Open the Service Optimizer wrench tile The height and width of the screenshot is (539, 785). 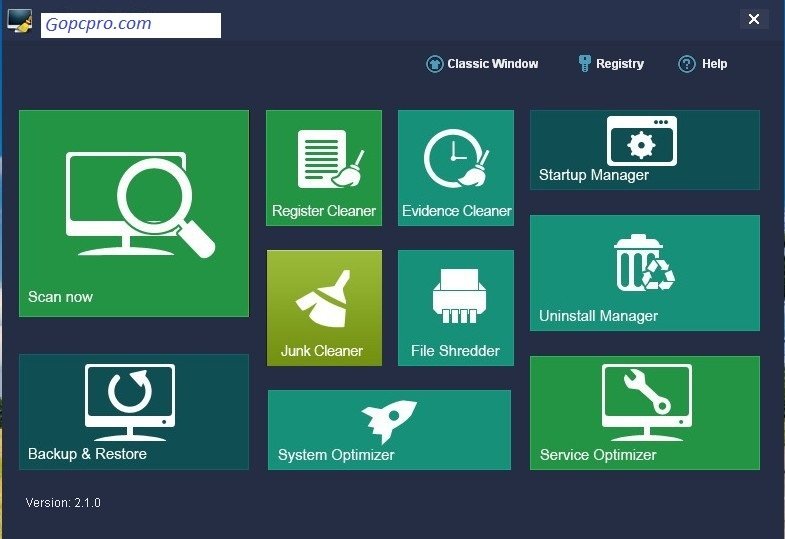click(x=645, y=413)
